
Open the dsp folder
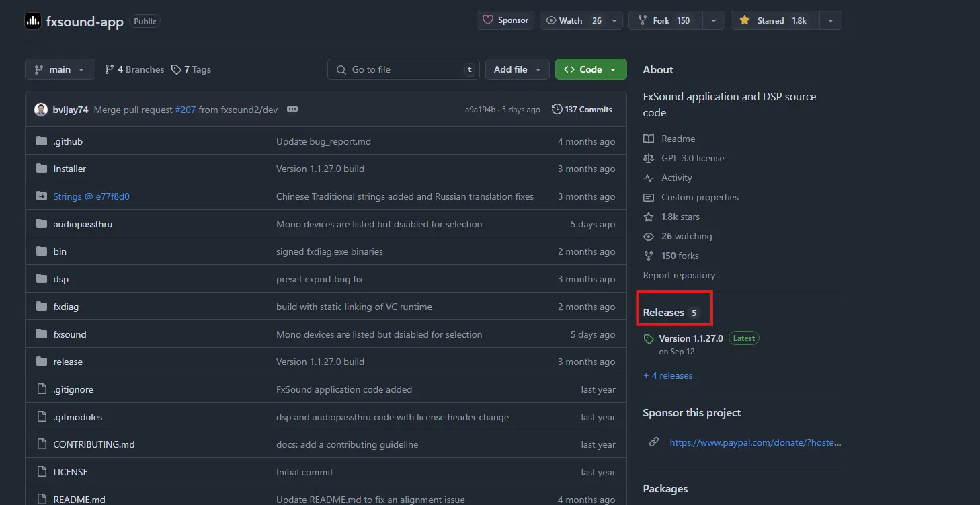point(61,279)
